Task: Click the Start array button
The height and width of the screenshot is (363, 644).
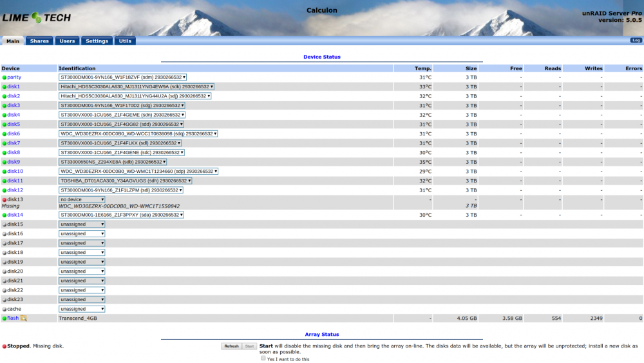Action: click(x=249, y=346)
